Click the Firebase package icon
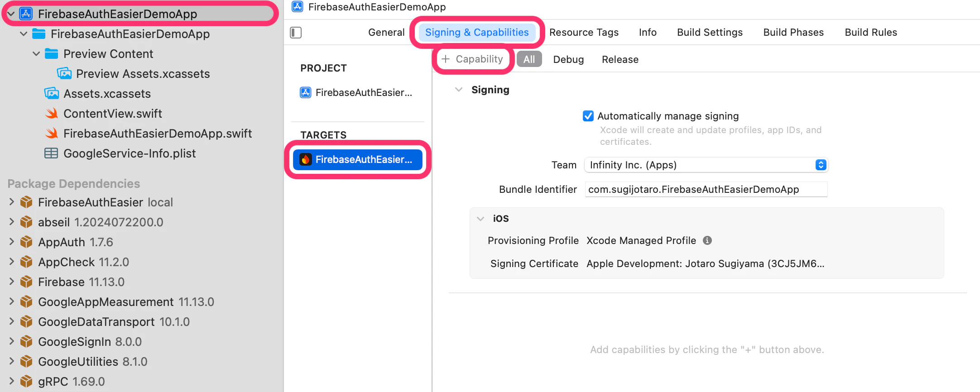 [x=26, y=282]
